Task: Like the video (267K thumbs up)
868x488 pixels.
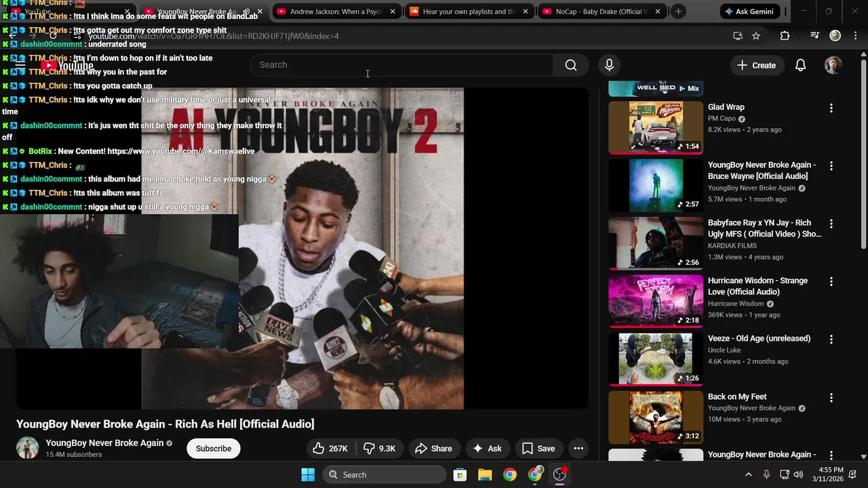Action: [x=330, y=449]
